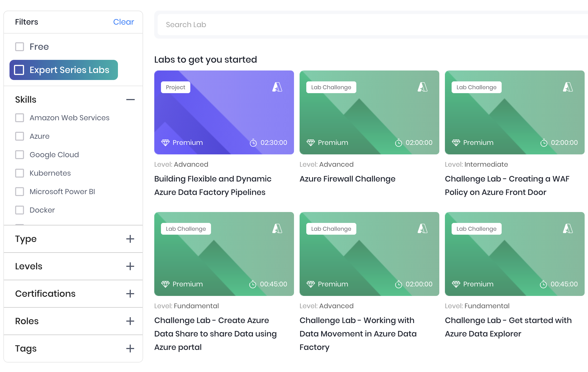Open Get started with Azure Data Explorer lab
The height and width of the screenshot is (372, 588).
tap(508, 327)
